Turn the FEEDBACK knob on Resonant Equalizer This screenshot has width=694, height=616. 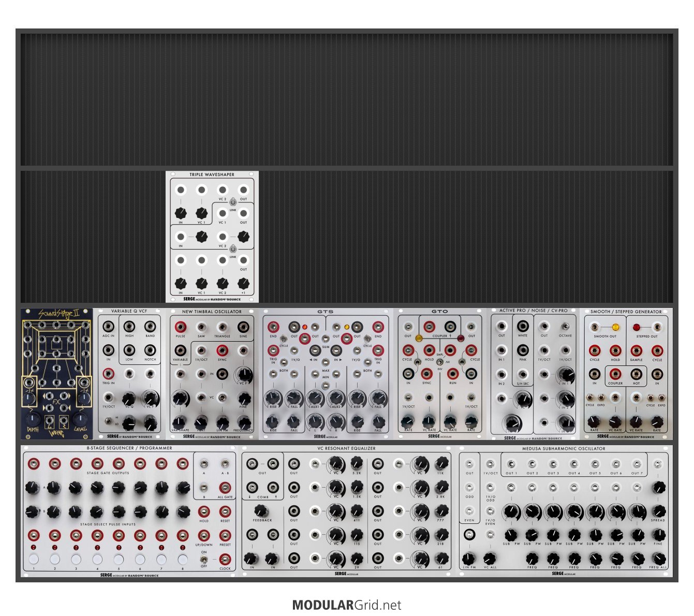pos(261,510)
